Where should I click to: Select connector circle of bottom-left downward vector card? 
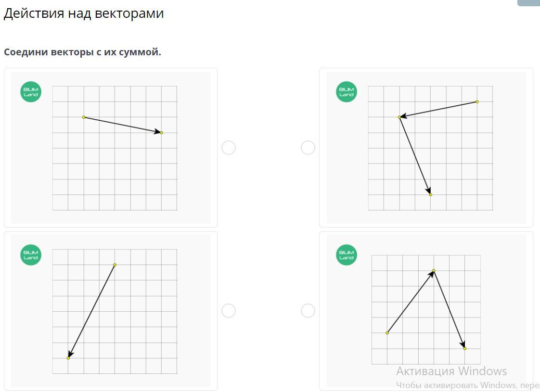tap(229, 311)
